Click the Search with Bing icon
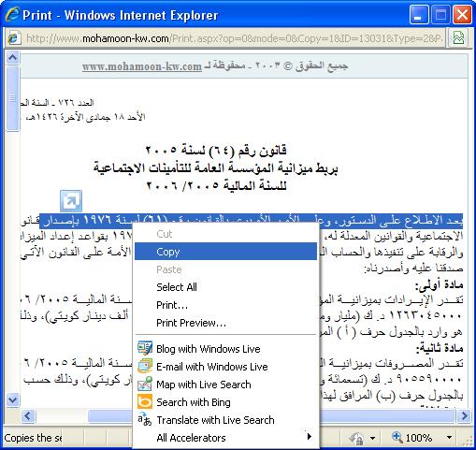The image size is (476, 450). [x=145, y=401]
